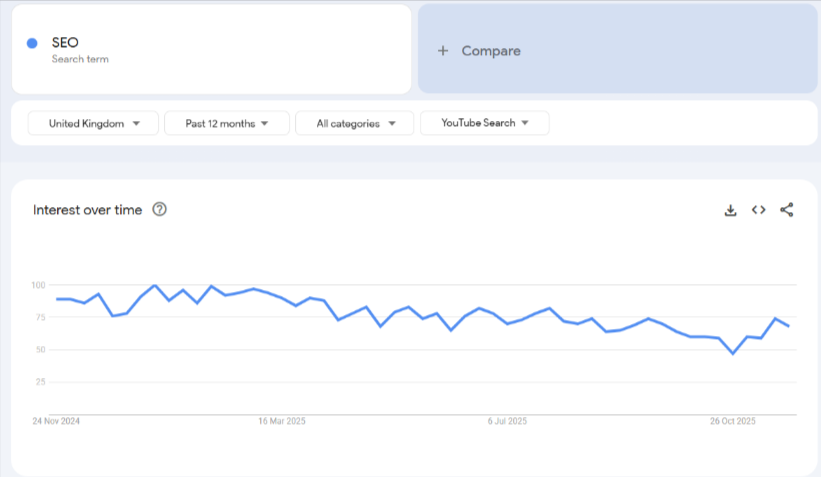Click the 25 value on the y-axis

pos(40,382)
